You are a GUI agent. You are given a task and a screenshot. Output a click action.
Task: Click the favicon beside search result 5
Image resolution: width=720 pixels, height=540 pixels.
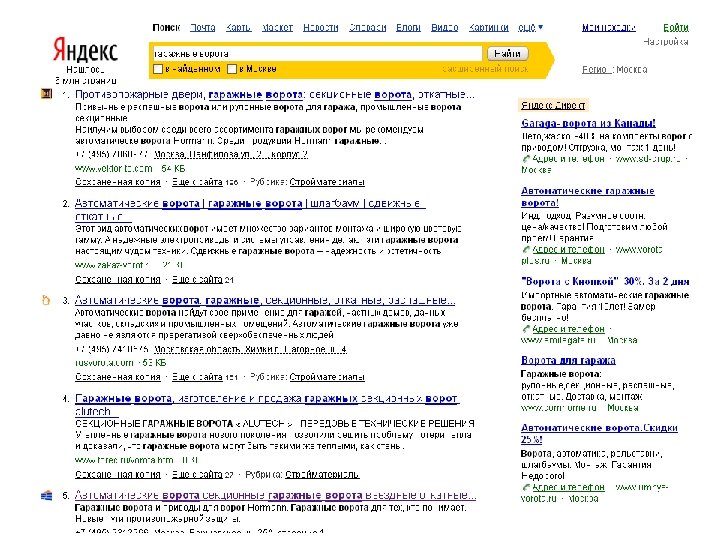point(46,495)
